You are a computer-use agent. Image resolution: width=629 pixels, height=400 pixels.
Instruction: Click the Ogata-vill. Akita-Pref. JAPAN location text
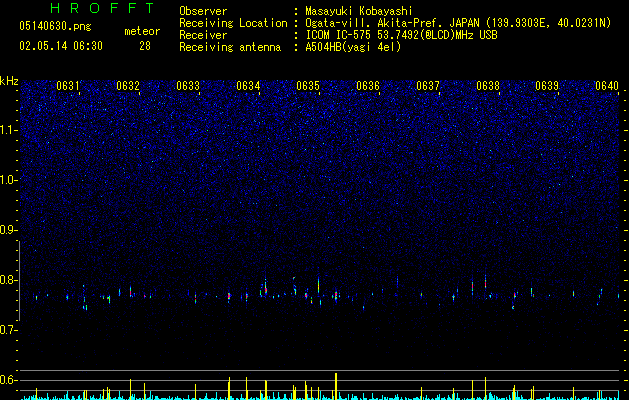point(392,23)
